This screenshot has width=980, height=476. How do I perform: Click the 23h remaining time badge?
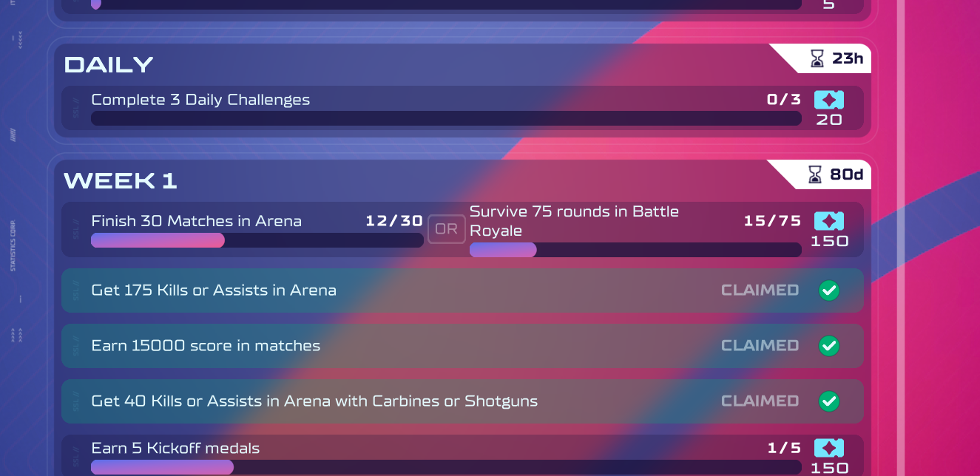tap(847, 58)
